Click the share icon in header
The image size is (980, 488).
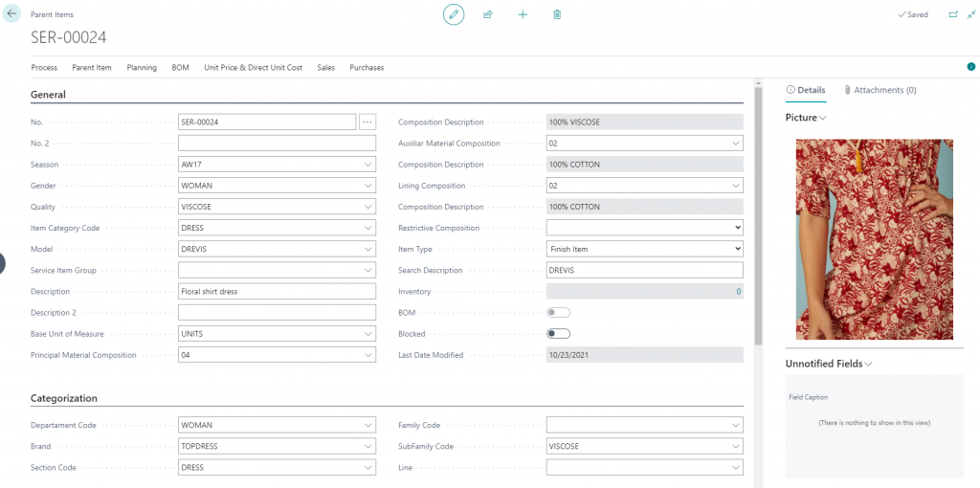tap(488, 14)
